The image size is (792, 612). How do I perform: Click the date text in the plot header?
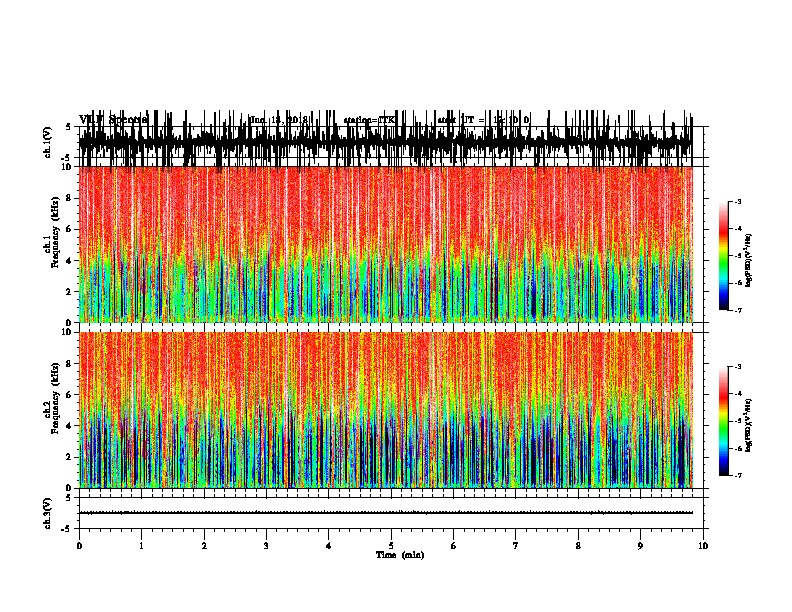pos(278,120)
